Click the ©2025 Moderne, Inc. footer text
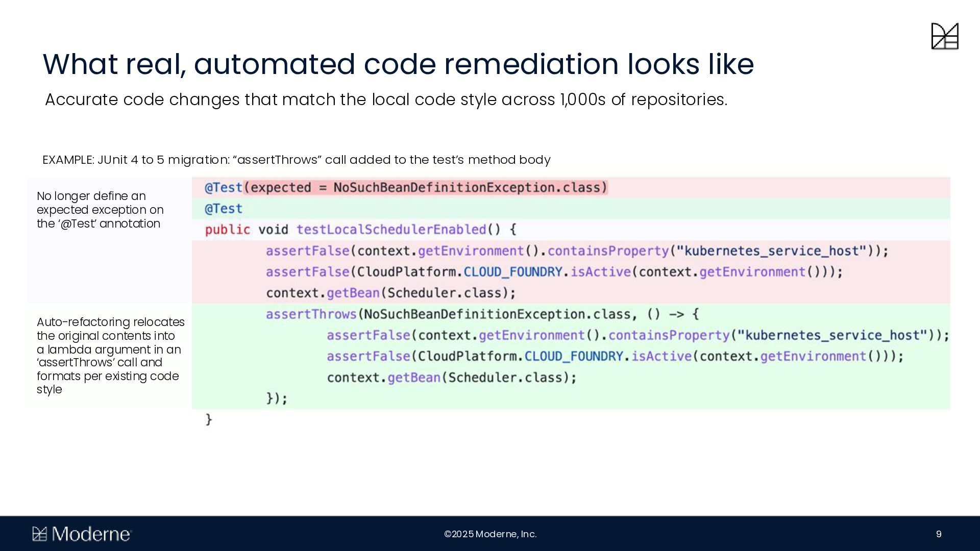Screen dimensions: 980x551 [490, 534]
